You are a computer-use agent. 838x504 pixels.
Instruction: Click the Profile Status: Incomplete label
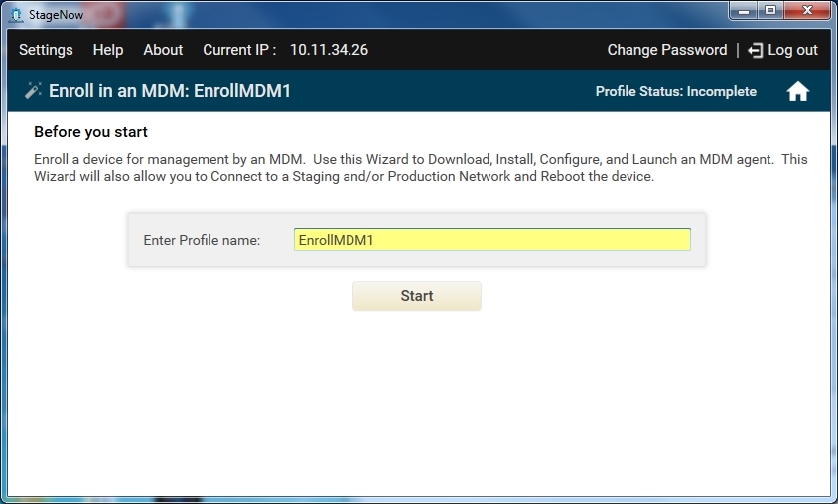pyautogui.click(x=675, y=92)
